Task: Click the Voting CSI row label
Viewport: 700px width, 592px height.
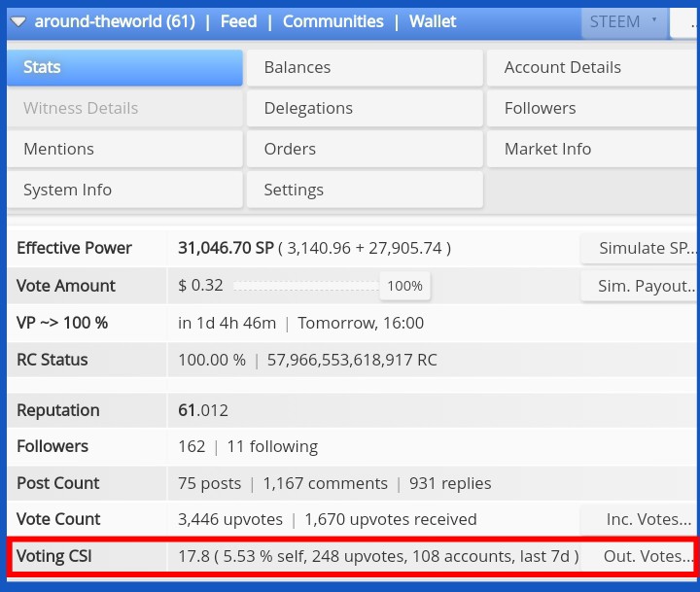Action: 54,557
